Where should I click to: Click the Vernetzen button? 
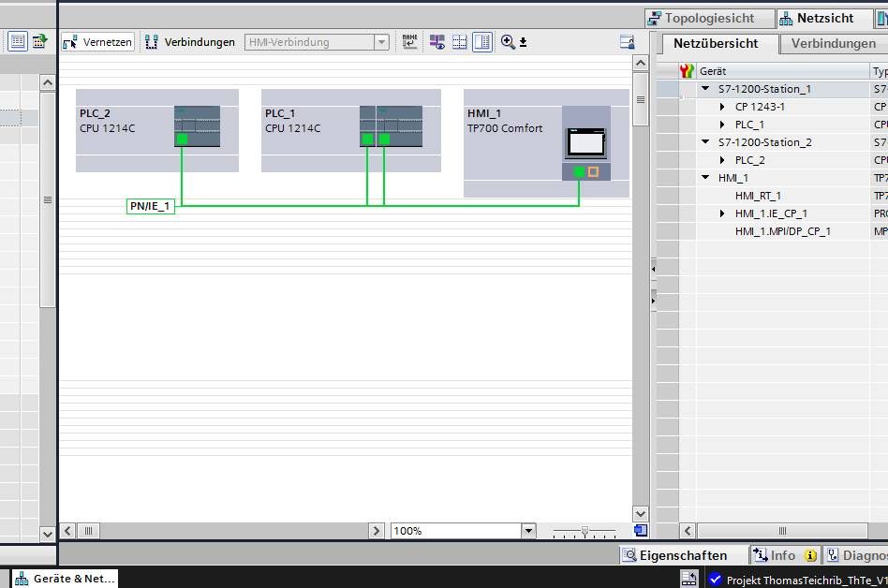(x=98, y=42)
